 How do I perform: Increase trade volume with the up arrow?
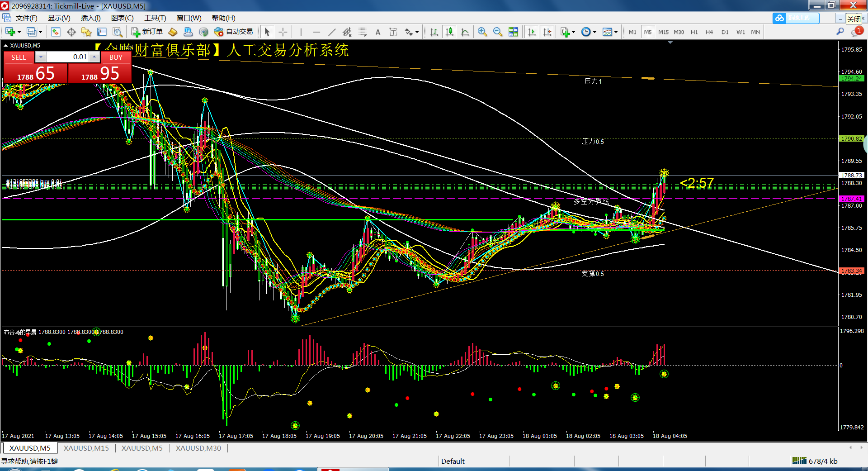[94, 57]
